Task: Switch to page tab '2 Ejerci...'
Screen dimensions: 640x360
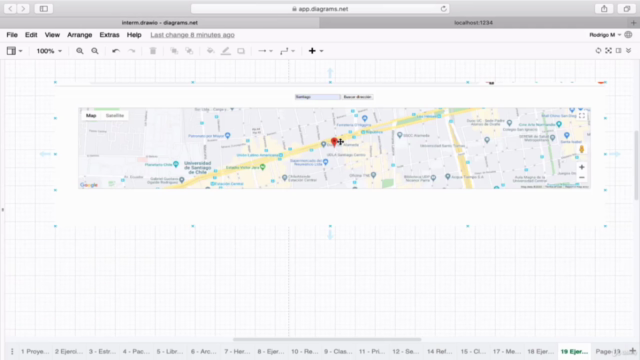Action: (x=69, y=351)
